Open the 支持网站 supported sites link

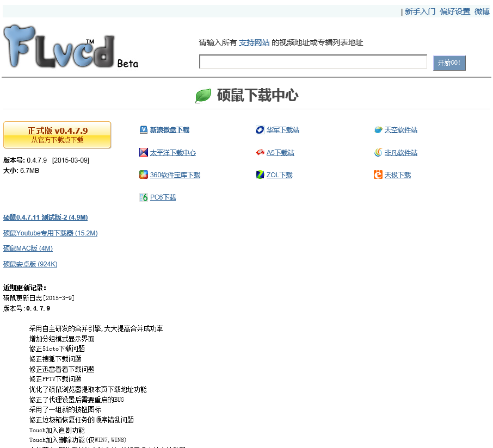(x=254, y=43)
